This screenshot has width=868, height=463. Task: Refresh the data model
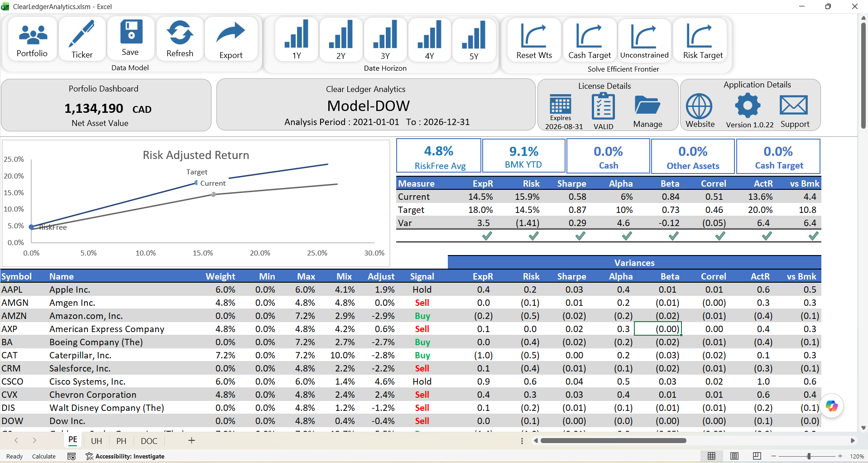tap(180, 33)
